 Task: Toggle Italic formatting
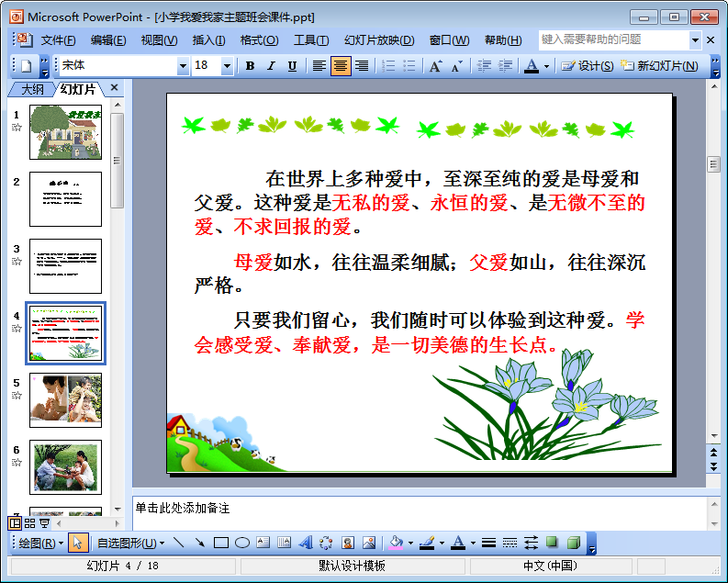click(x=271, y=66)
